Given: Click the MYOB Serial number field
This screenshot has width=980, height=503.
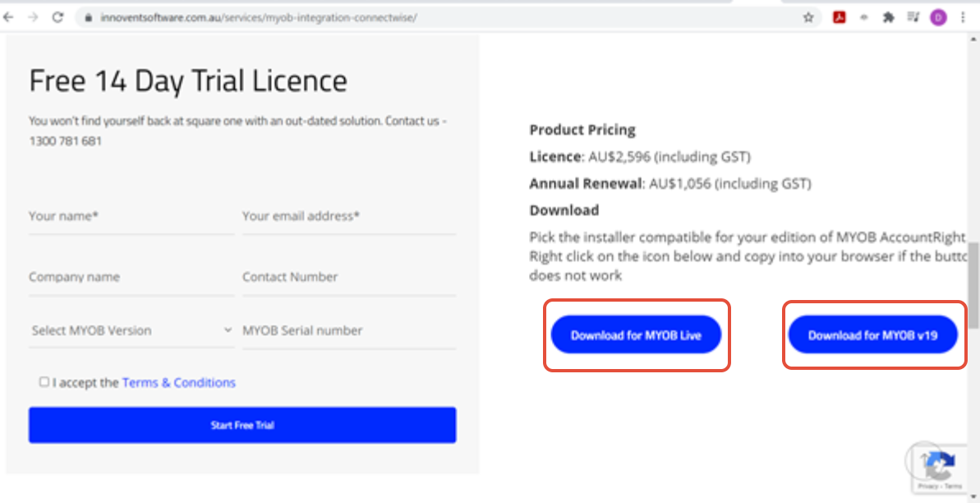Looking at the screenshot, I should pyautogui.click(x=349, y=330).
